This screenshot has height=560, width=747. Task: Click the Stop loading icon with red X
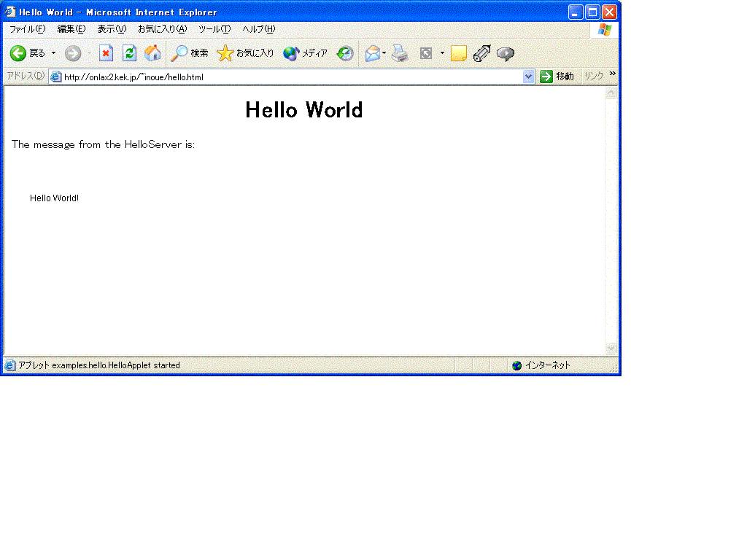point(106,53)
